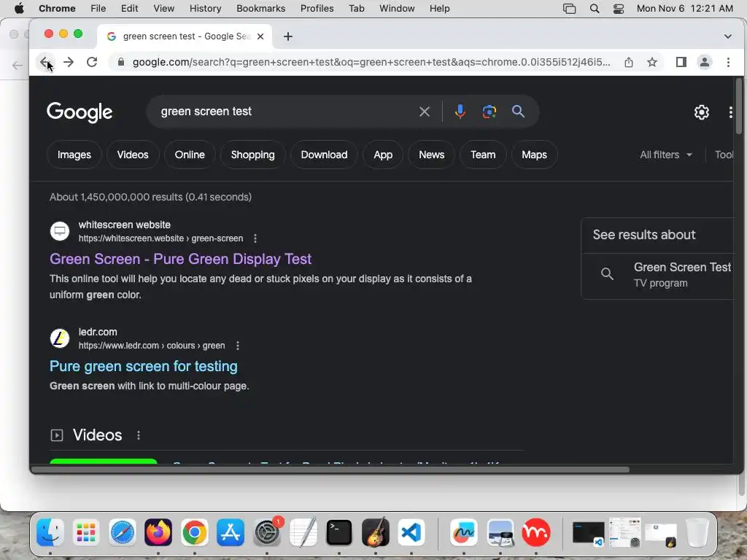Screen dimensions: 747x560
Task: Open System Settings from the Dock
Action: tap(267, 532)
